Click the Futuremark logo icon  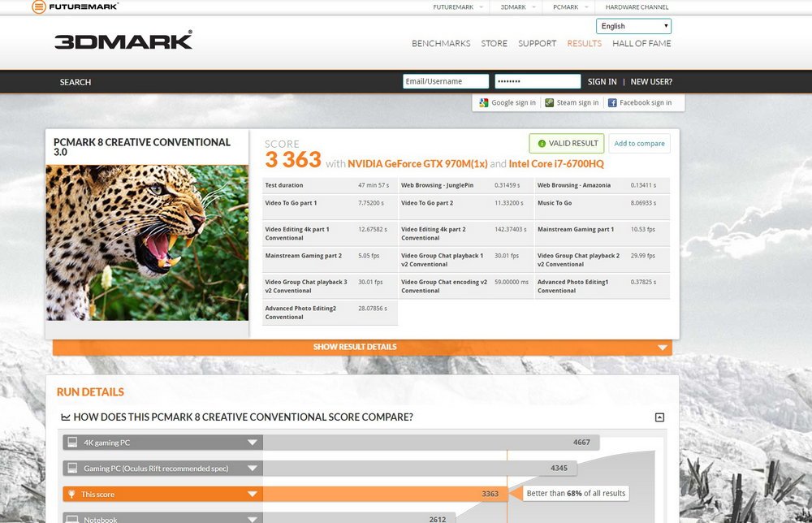38,6
